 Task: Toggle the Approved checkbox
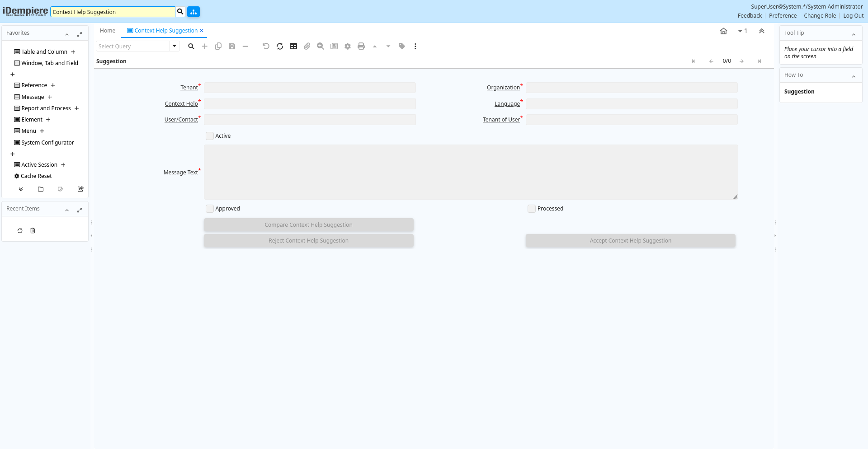point(210,209)
